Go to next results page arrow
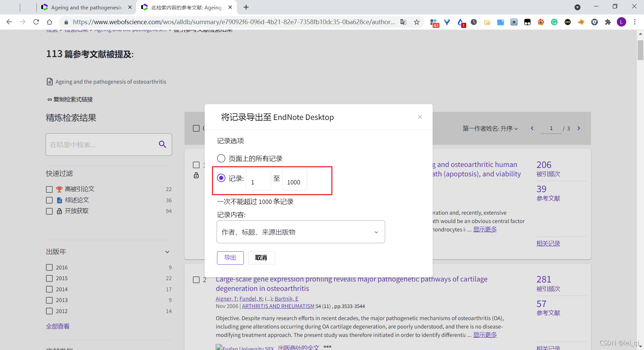This screenshot has width=644, height=350. click(x=579, y=128)
